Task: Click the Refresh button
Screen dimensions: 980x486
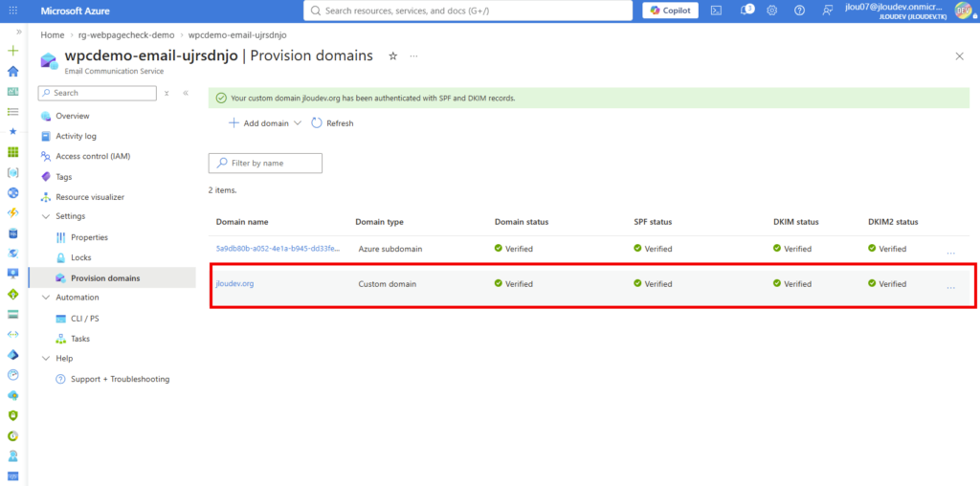Action: click(332, 123)
